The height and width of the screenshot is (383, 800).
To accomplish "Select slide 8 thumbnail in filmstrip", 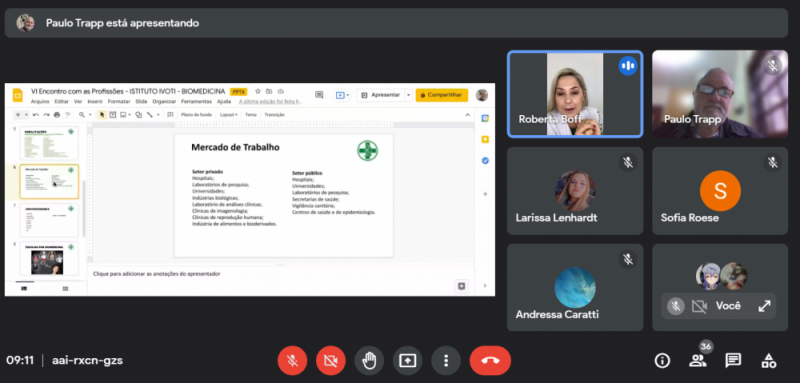I will pos(49,259).
